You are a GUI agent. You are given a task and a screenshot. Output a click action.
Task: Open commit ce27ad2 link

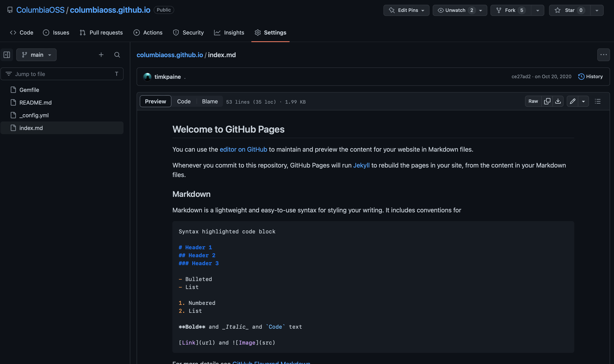[521, 77]
